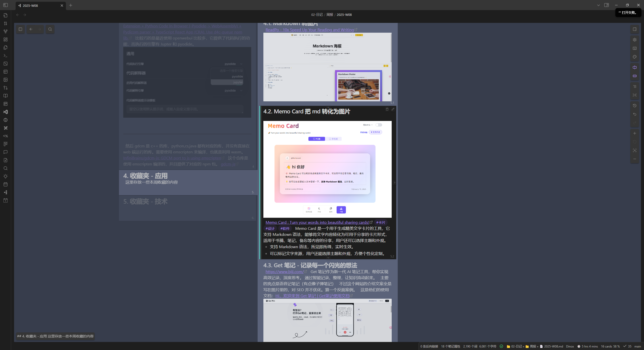Click the terminal ribbon icon
The image size is (644, 350).
coord(6,56)
